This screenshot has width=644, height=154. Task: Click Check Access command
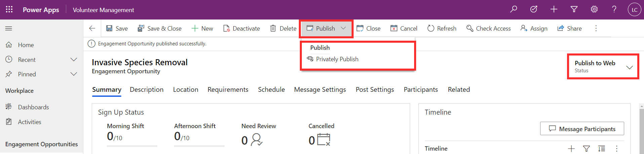click(x=489, y=29)
